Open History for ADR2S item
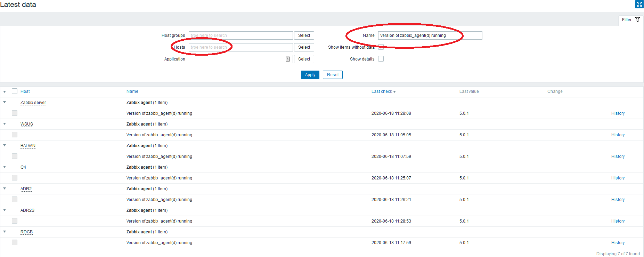 pyautogui.click(x=618, y=221)
